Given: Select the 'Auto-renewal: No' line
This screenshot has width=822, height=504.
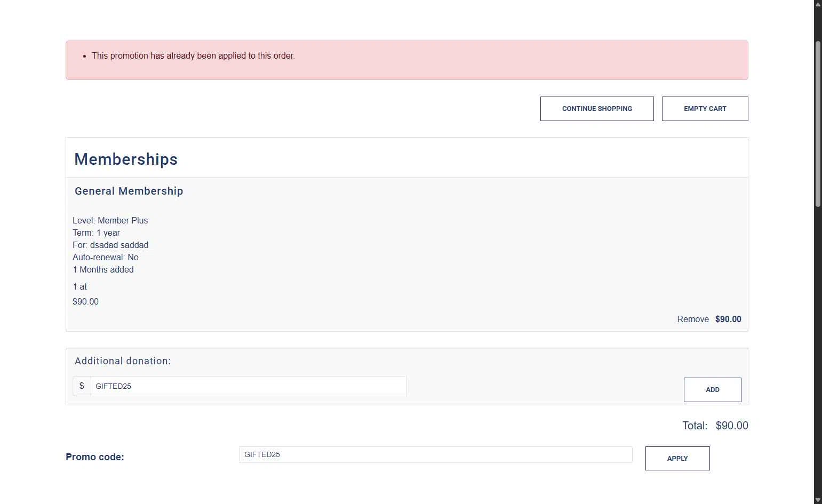Looking at the screenshot, I should pyautogui.click(x=106, y=257).
